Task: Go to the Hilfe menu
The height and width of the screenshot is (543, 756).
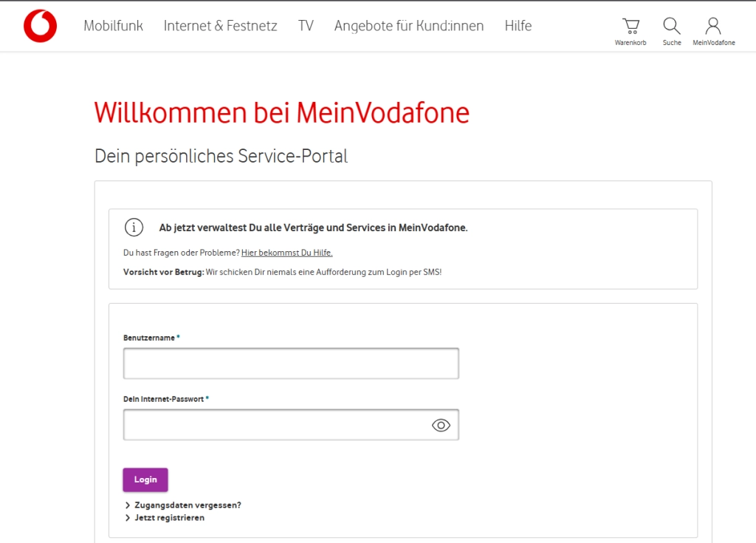Action: click(518, 26)
